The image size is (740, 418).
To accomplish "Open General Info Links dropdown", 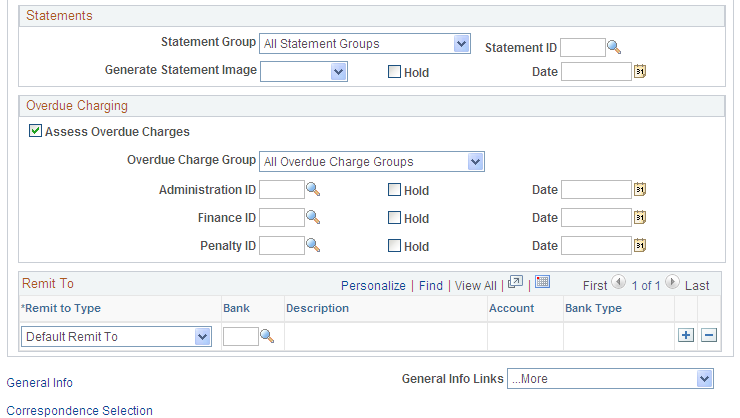I will [x=610, y=379].
